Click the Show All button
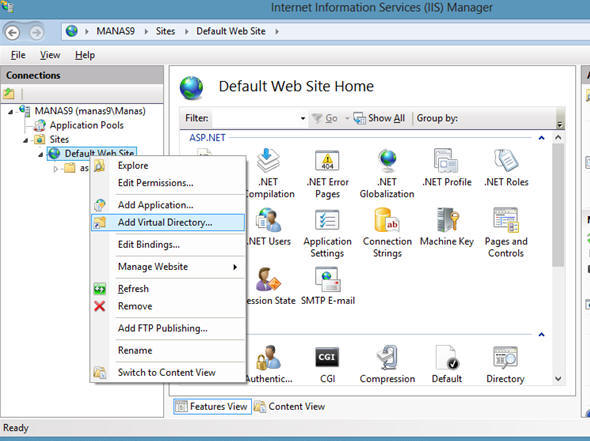 point(379,118)
